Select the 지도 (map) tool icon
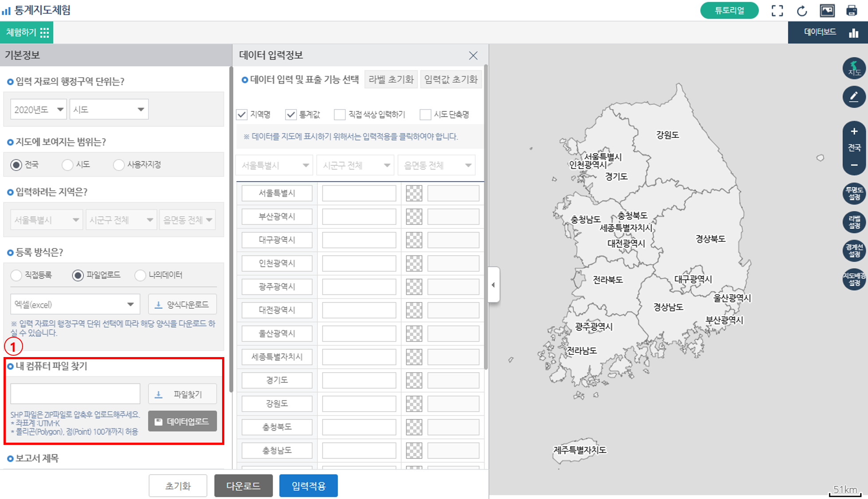 pos(854,69)
